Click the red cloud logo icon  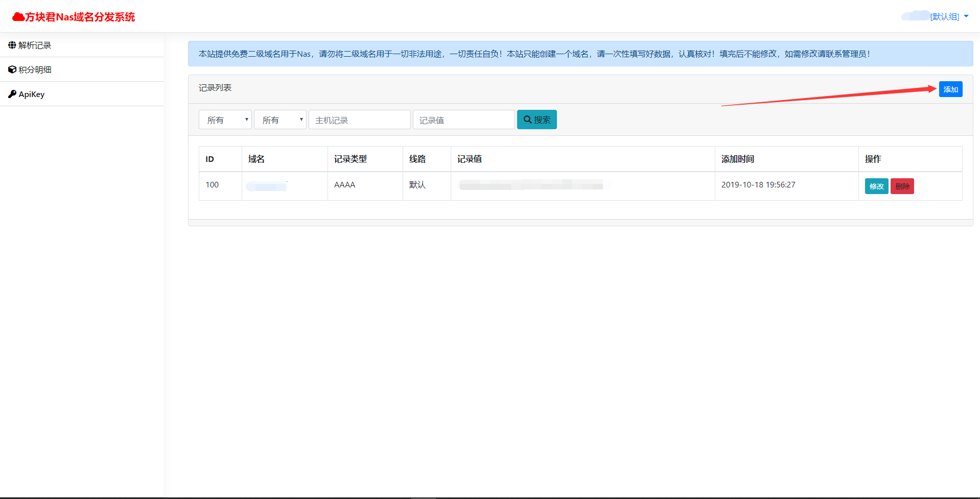coord(18,17)
